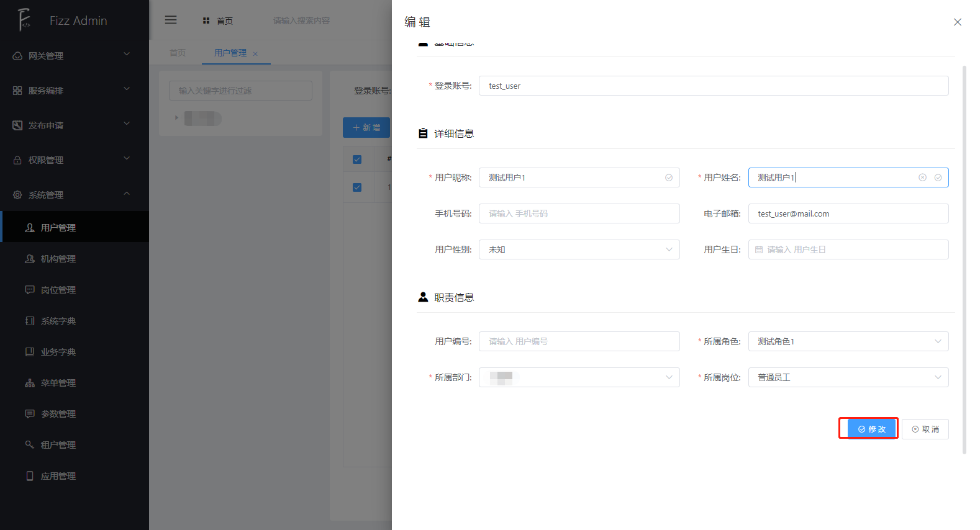Click the drawer vertical scrollbar
Image resolution: width=980 pixels, height=530 pixels.
coord(964,259)
